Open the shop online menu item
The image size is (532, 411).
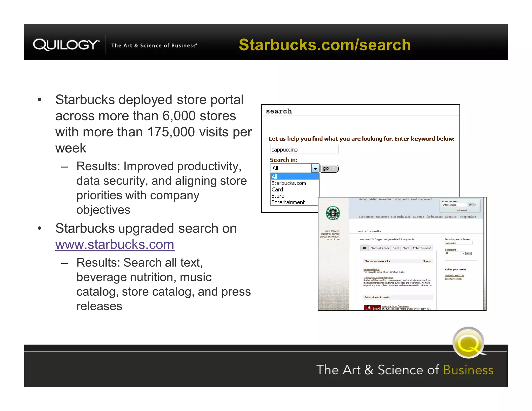pos(468,217)
